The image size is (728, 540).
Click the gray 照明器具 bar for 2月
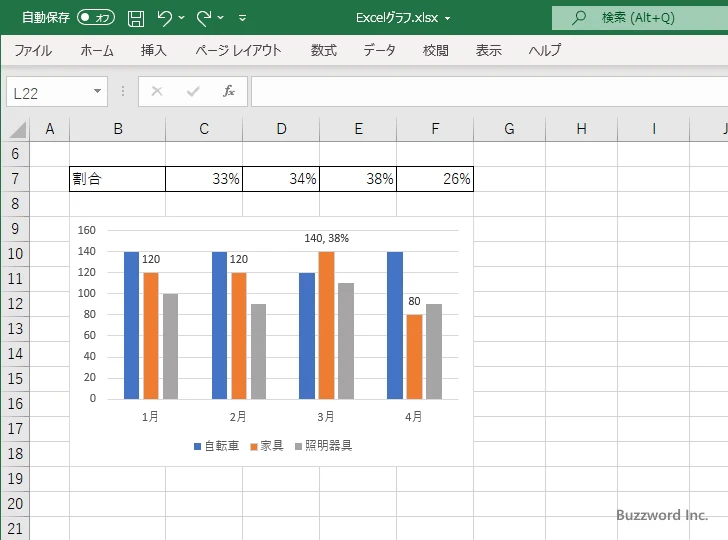tap(258, 351)
